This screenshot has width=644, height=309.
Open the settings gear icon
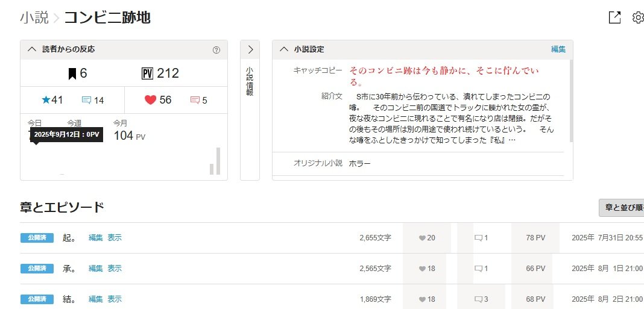[x=638, y=17]
